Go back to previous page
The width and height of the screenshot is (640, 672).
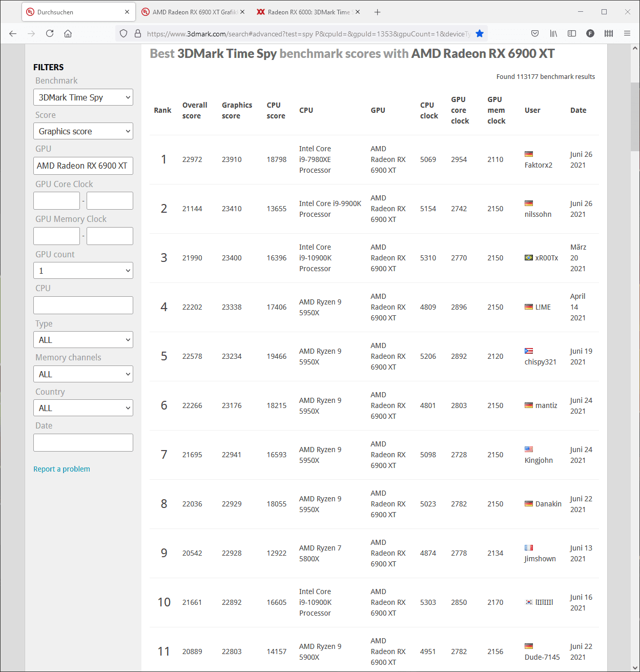[x=13, y=33]
